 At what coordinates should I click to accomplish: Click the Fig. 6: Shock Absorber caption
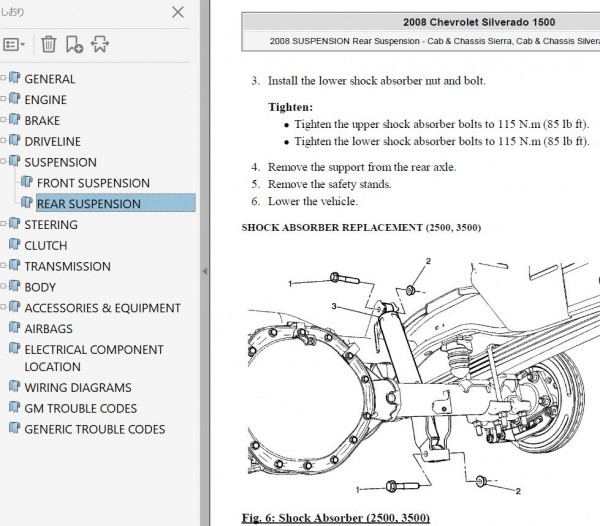pos(336,518)
